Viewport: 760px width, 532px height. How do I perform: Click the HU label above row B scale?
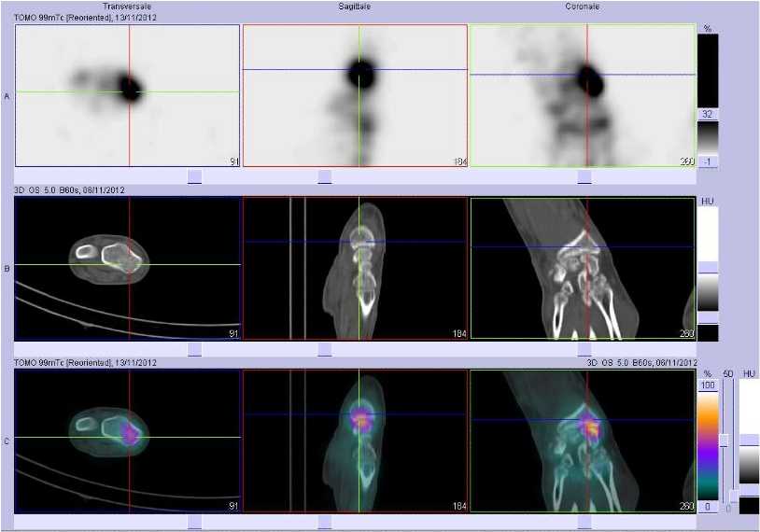(x=708, y=201)
